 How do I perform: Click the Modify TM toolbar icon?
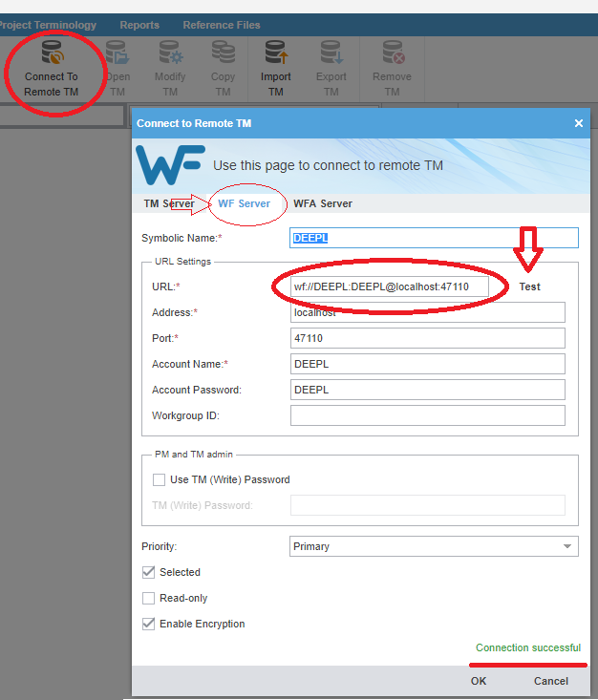click(x=170, y=53)
